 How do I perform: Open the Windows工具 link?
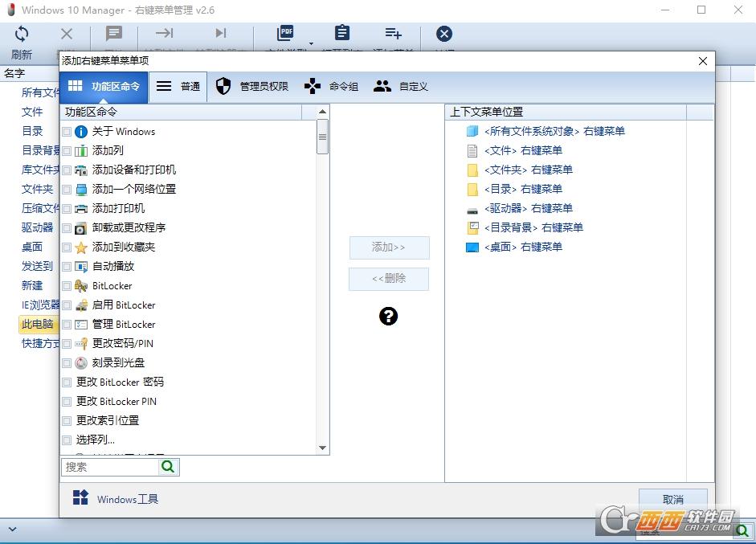point(128,499)
